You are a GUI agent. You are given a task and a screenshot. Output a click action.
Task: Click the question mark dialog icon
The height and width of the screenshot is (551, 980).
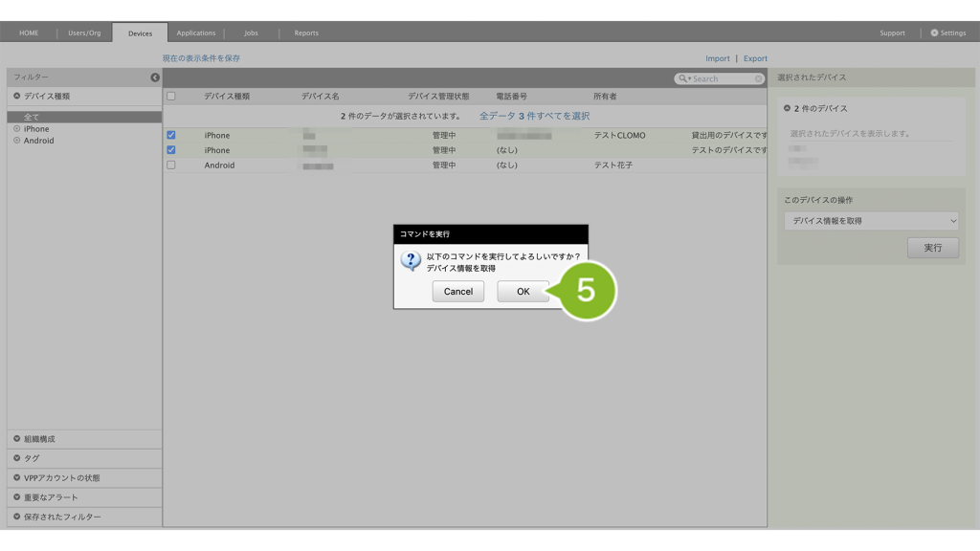(x=411, y=261)
